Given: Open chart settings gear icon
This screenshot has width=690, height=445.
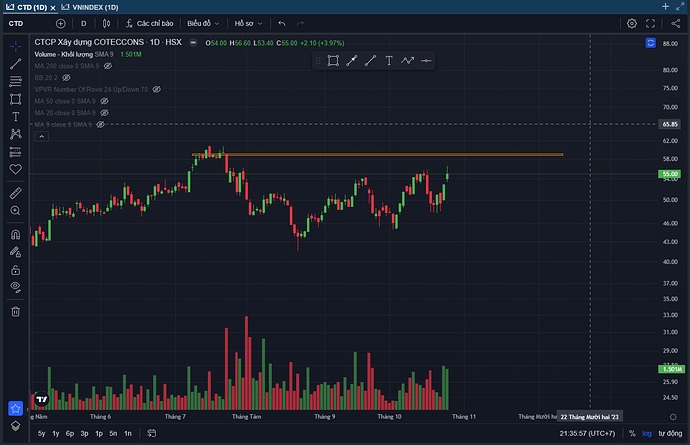Looking at the screenshot, I should [631, 24].
